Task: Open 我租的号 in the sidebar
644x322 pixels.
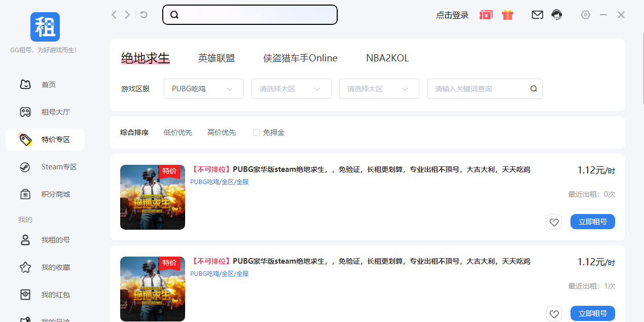Action: 45,240
